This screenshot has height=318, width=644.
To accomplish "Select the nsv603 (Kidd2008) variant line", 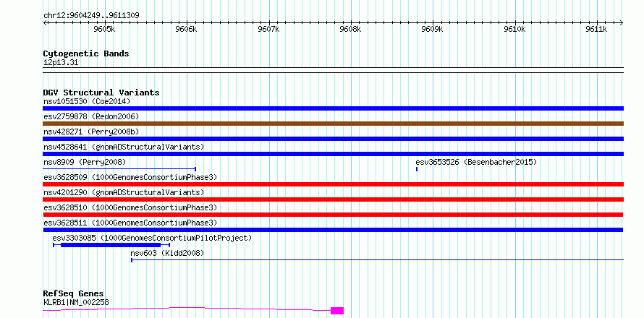I will pyautogui.click(x=377, y=259).
